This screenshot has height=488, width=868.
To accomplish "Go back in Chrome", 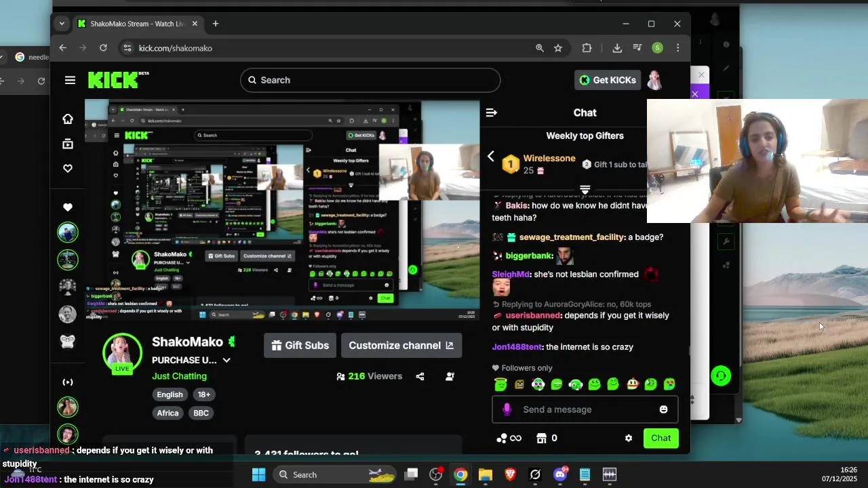I will click(x=62, y=48).
